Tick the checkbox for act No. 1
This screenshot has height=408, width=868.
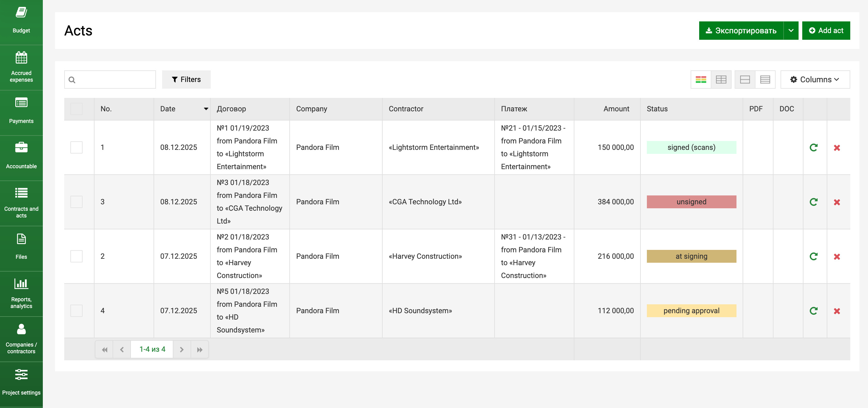click(76, 147)
